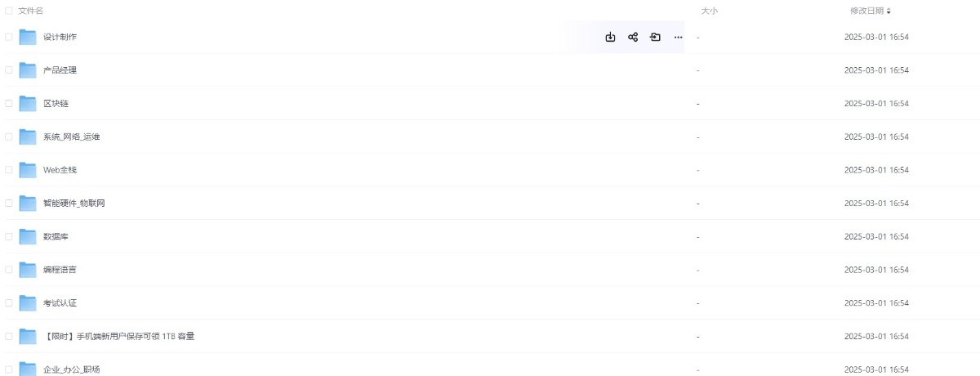Click the Web全栈 folder icon

tap(29, 169)
